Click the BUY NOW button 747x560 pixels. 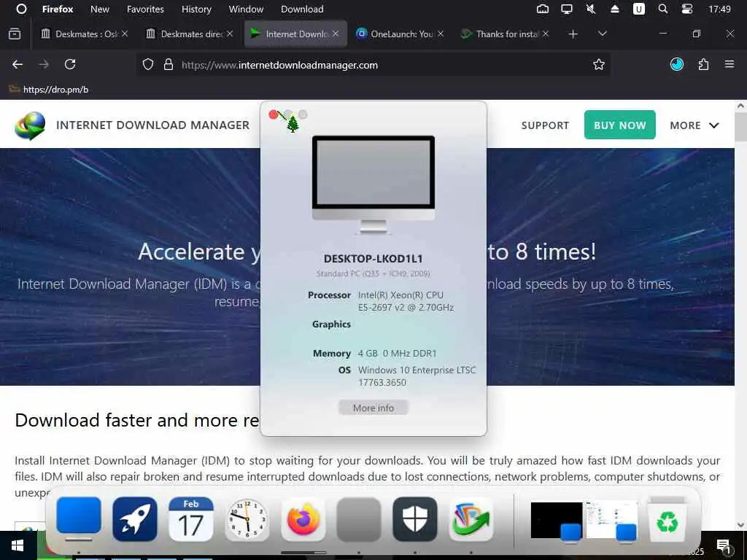(x=620, y=125)
